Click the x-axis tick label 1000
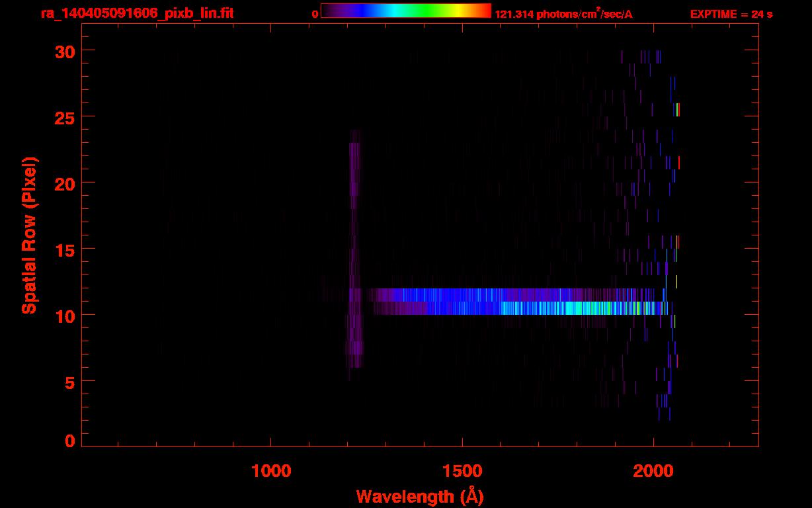Screen dimensions: 812x508 pos(271,471)
